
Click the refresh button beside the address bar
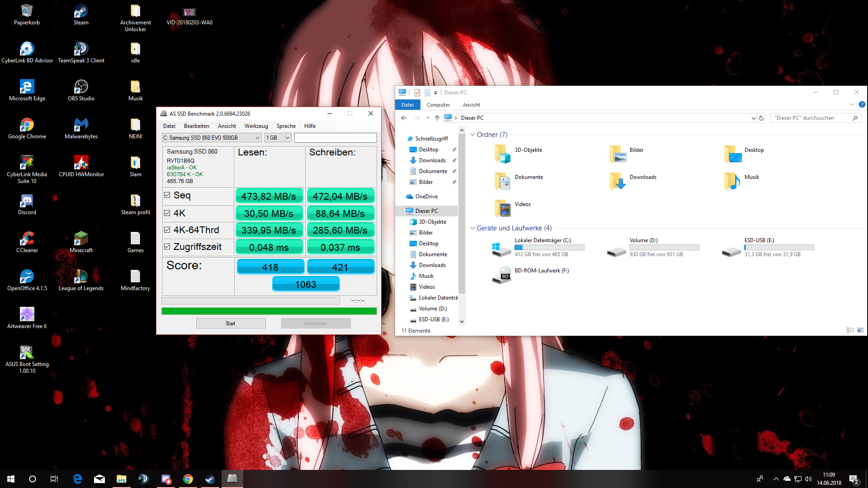pyautogui.click(x=761, y=118)
